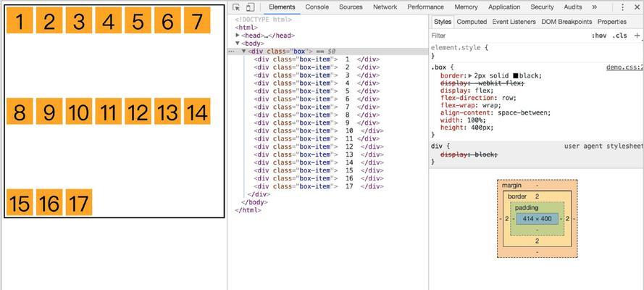Click the struck-out display: -webkit-flex line

[482, 83]
